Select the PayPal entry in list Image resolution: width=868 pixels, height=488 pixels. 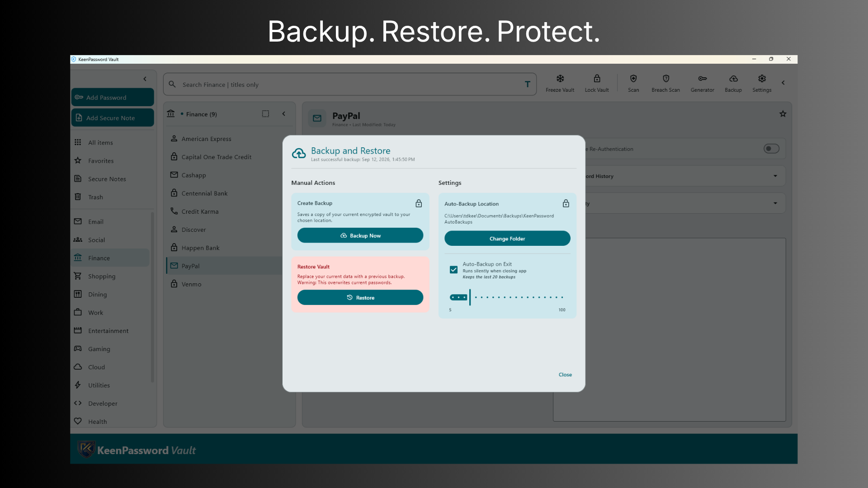click(225, 266)
